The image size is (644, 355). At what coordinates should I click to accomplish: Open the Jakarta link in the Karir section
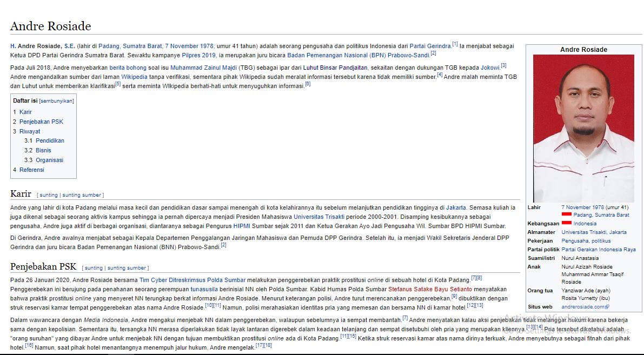456,207
